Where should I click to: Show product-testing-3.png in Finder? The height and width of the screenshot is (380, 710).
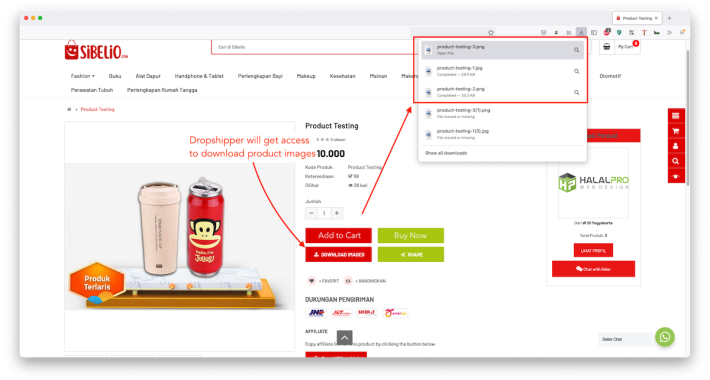click(x=576, y=50)
